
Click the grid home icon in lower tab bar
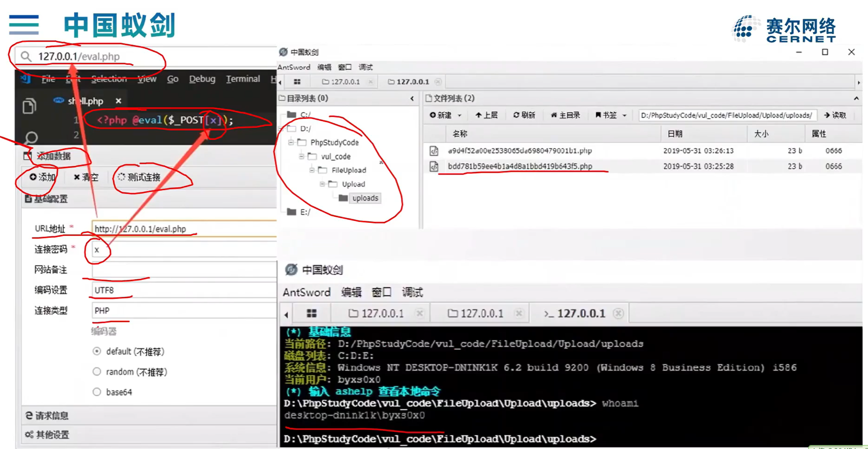(x=311, y=314)
